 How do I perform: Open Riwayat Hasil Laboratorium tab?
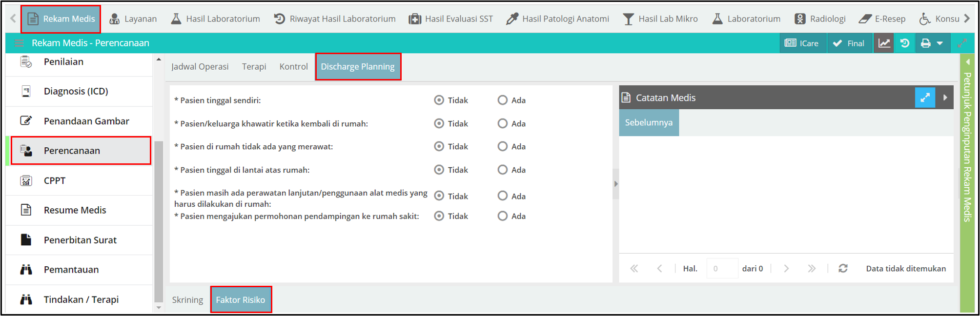pyautogui.click(x=334, y=19)
